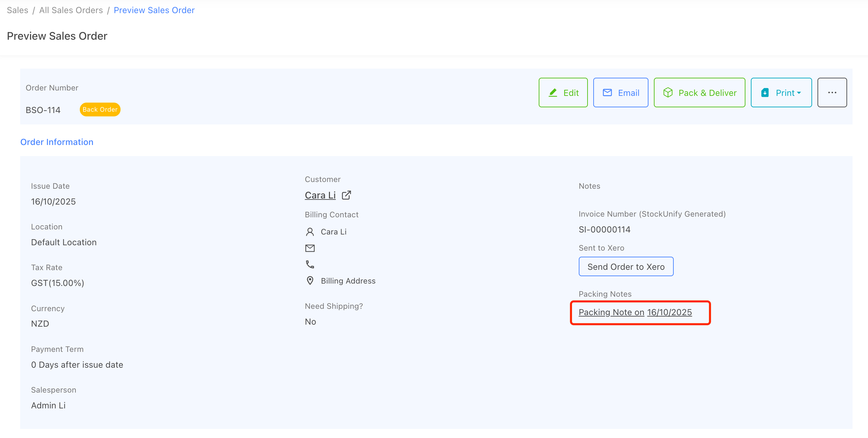
Task: Click the Order Information section heading
Action: point(57,142)
